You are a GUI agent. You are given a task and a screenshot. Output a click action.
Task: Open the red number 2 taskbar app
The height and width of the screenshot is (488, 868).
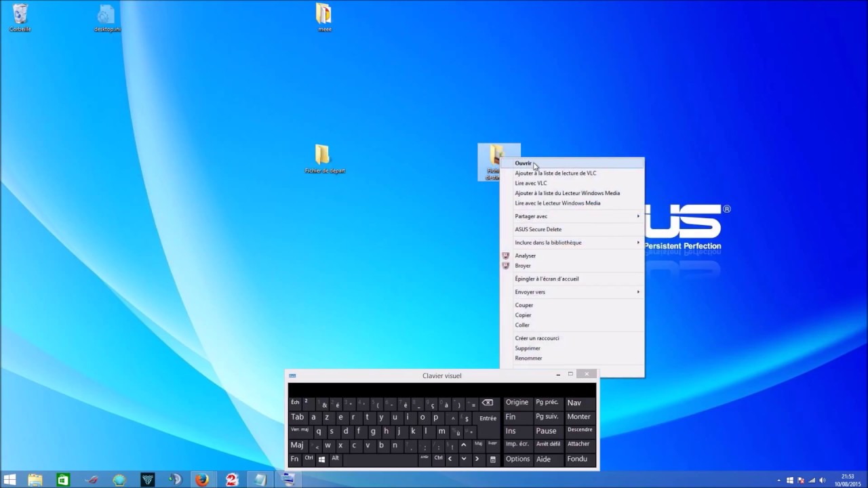pyautogui.click(x=231, y=480)
